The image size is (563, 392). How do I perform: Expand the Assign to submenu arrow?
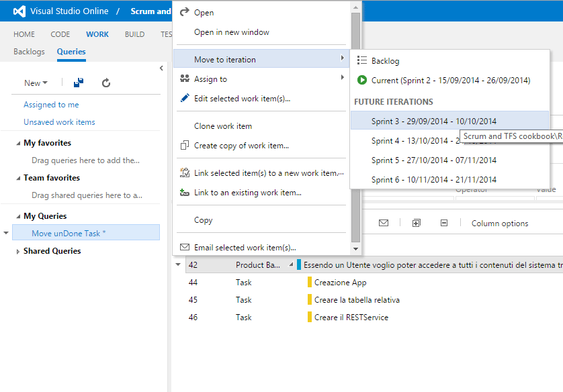pos(343,77)
